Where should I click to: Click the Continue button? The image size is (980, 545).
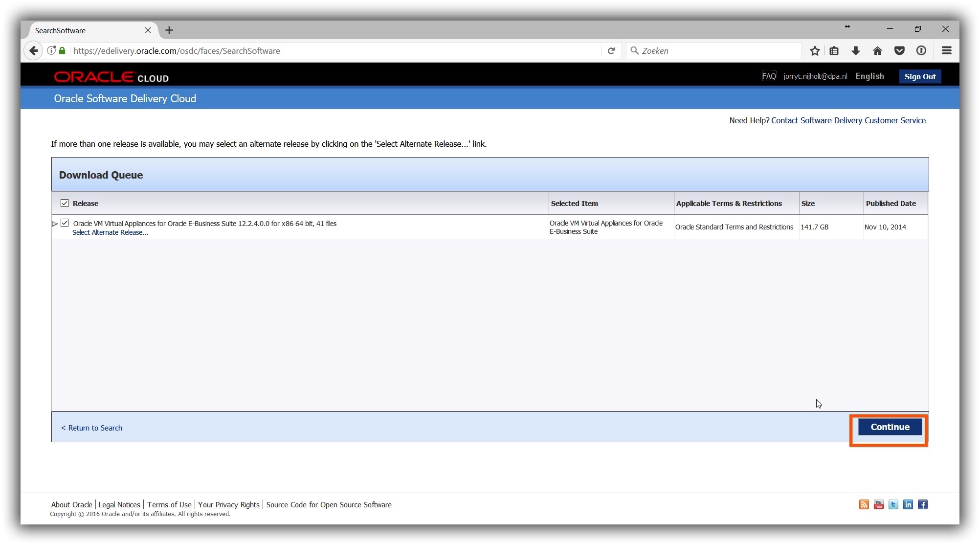(890, 427)
